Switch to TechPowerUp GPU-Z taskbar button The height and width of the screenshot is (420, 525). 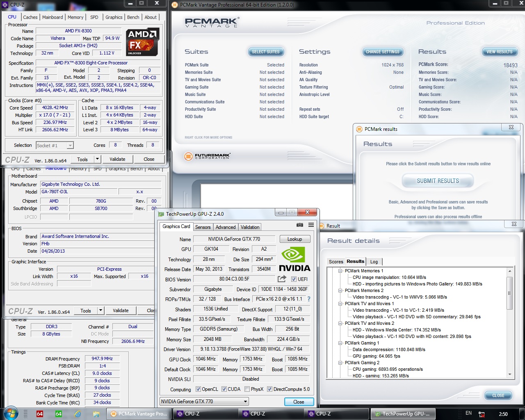(402, 414)
